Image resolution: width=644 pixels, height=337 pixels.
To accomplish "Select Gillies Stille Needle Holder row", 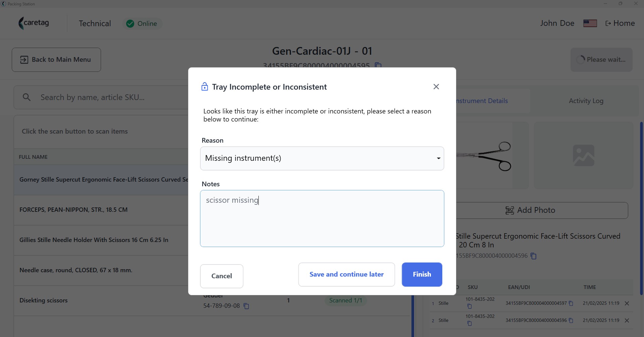I will pyautogui.click(x=101, y=240).
